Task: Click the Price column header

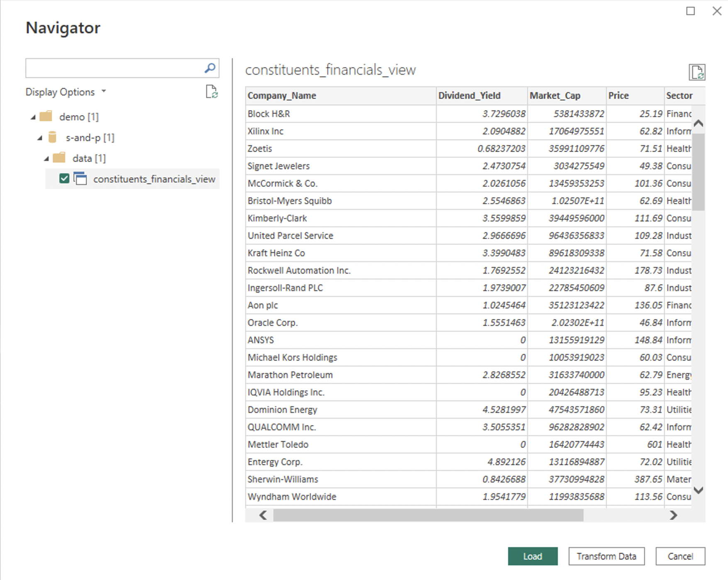Action: [635, 96]
